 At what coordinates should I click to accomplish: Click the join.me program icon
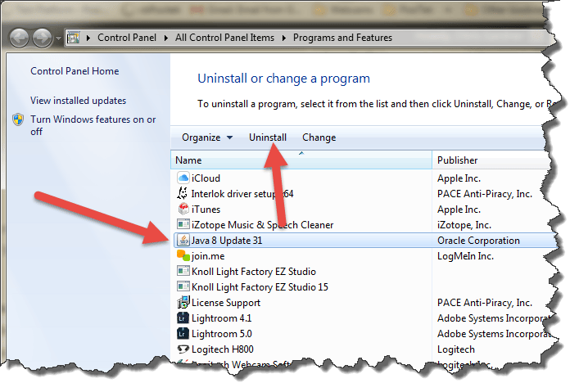[183, 255]
